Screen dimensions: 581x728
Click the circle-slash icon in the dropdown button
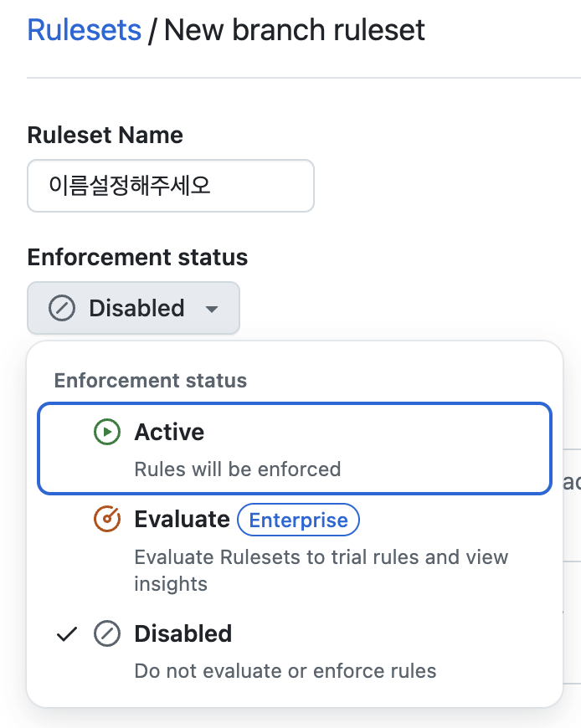click(62, 308)
